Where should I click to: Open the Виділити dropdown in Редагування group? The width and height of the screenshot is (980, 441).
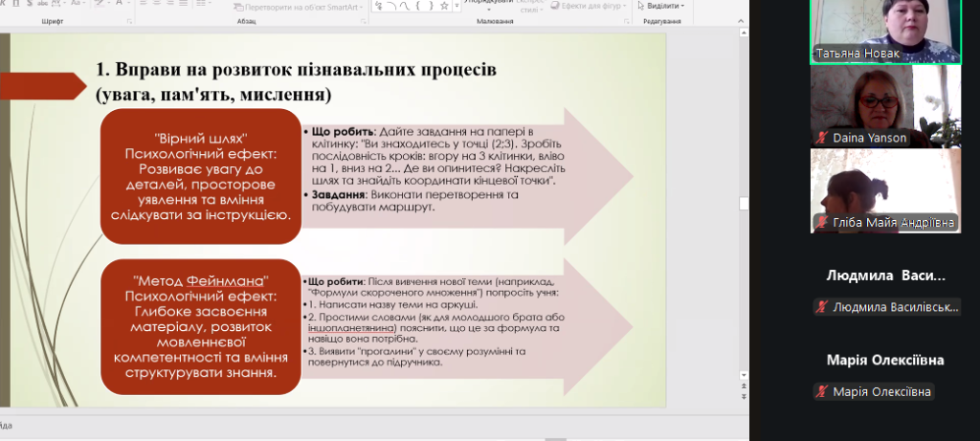[x=662, y=5]
